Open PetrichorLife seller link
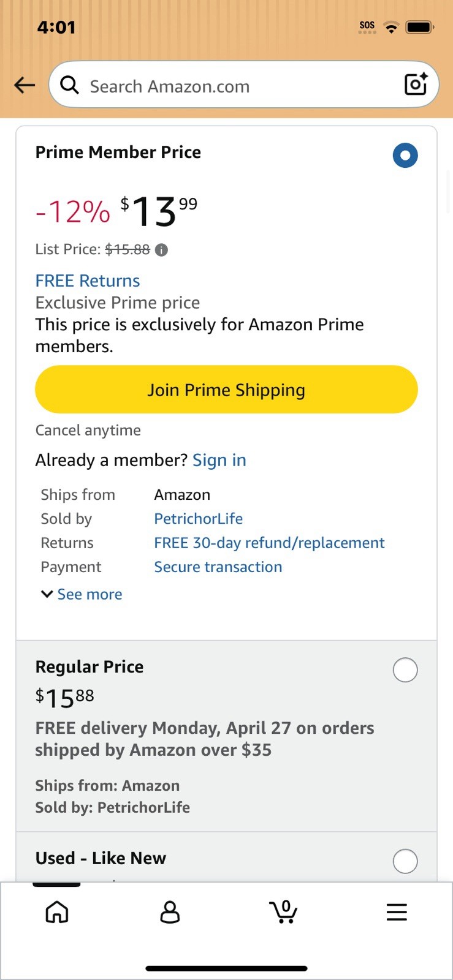Image resolution: width=453 pixels, height=980 pixels. pos(199,519)
